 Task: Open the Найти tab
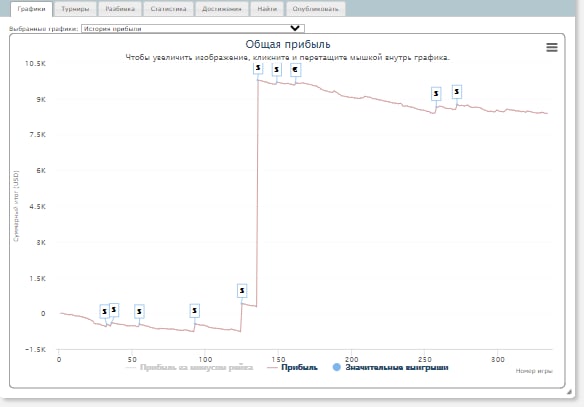pos(267,9)
